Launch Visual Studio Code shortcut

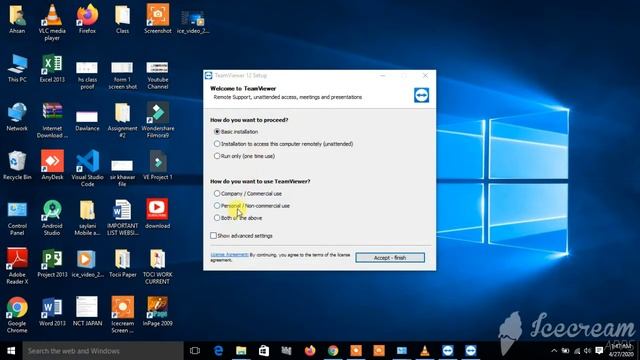[87, 168]
